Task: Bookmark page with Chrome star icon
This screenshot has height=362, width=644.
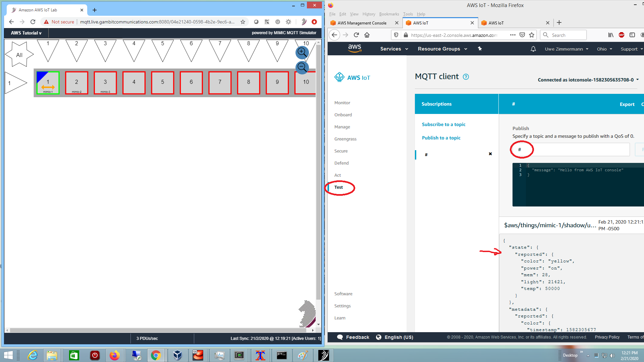Action: tap(243, 22)
